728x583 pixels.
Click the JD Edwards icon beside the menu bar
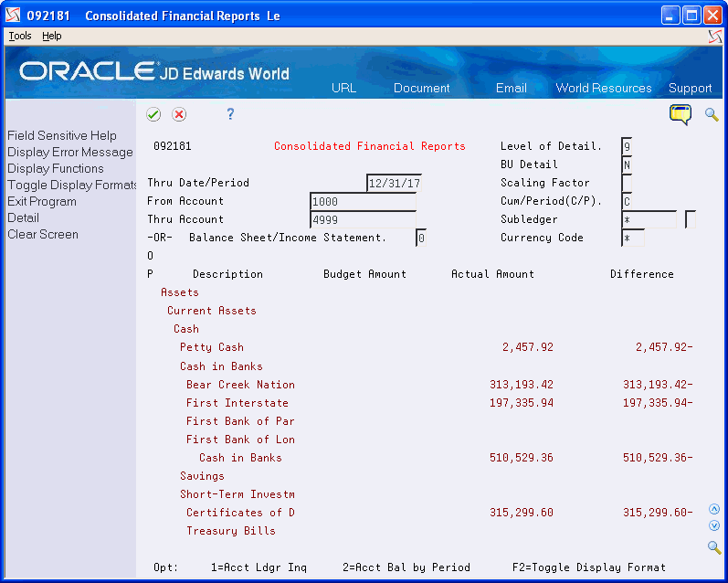[x=715, y=37]
